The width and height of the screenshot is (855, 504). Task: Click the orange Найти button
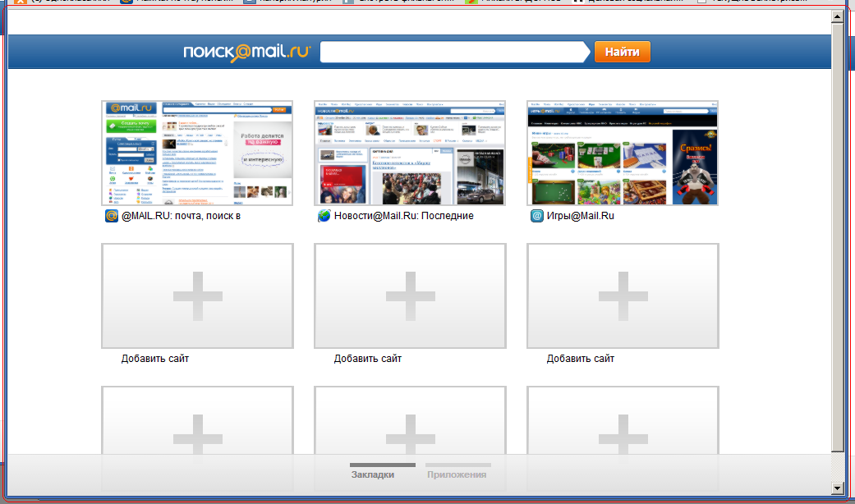click(x=623, y=52)
